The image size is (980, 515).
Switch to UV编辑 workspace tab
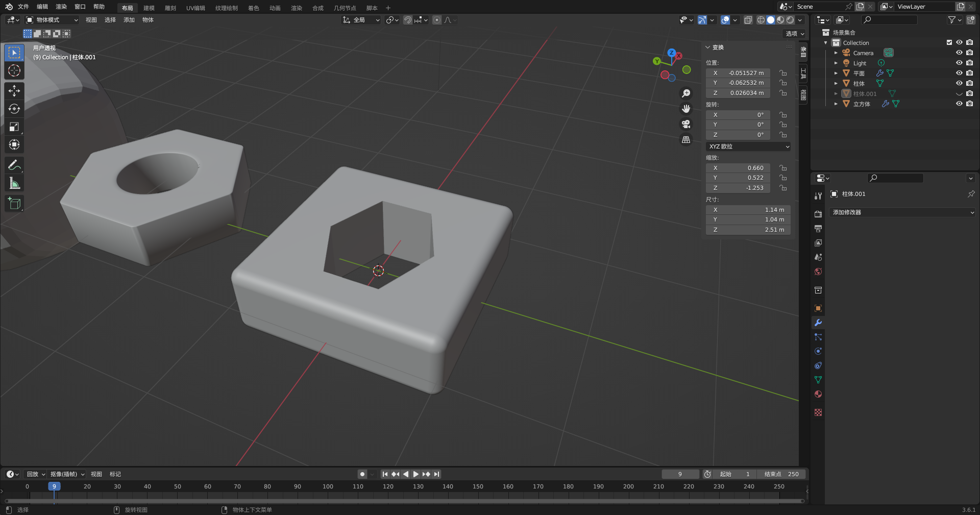click(195, 8)
